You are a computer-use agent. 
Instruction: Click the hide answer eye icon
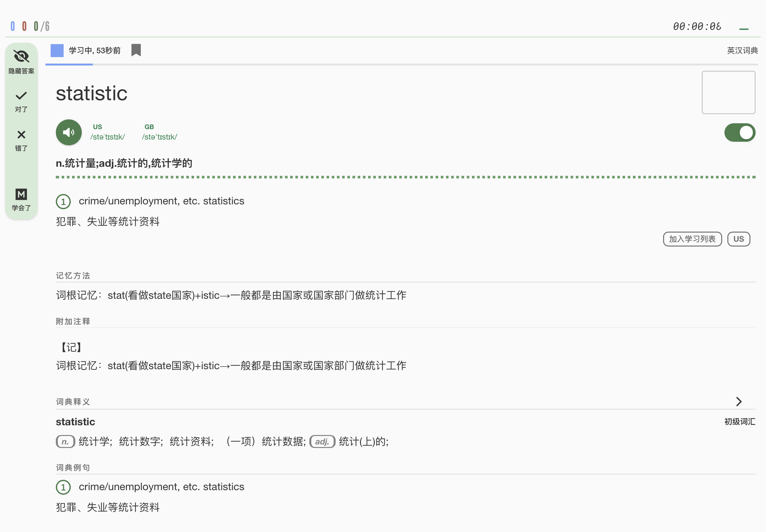pyautogui.click(x=21, y=56)
